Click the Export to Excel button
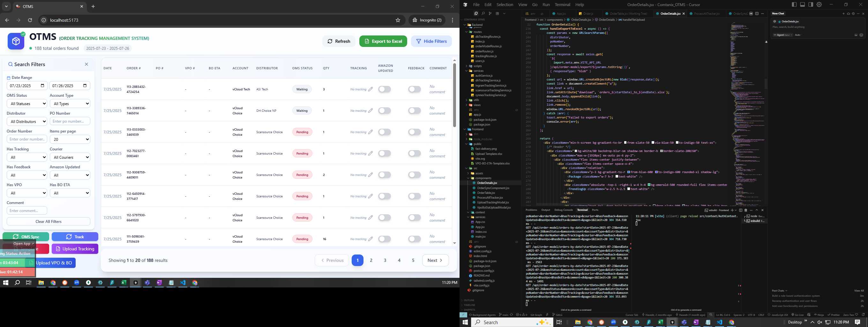 (x=383, y=41)
